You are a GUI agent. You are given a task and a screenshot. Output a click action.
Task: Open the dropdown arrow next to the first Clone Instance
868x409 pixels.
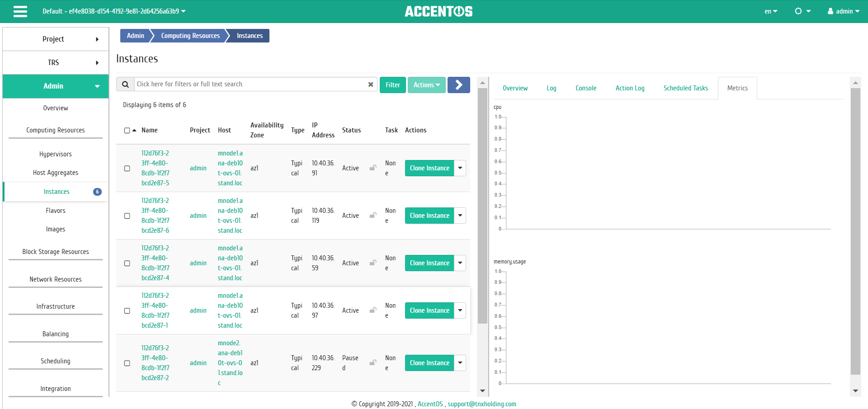[460, 168]
